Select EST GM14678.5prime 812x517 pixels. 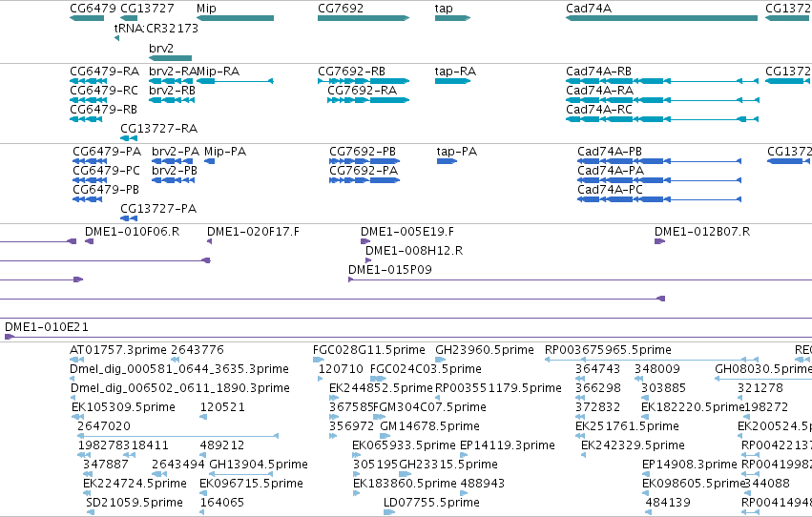(x=385, y=436)
